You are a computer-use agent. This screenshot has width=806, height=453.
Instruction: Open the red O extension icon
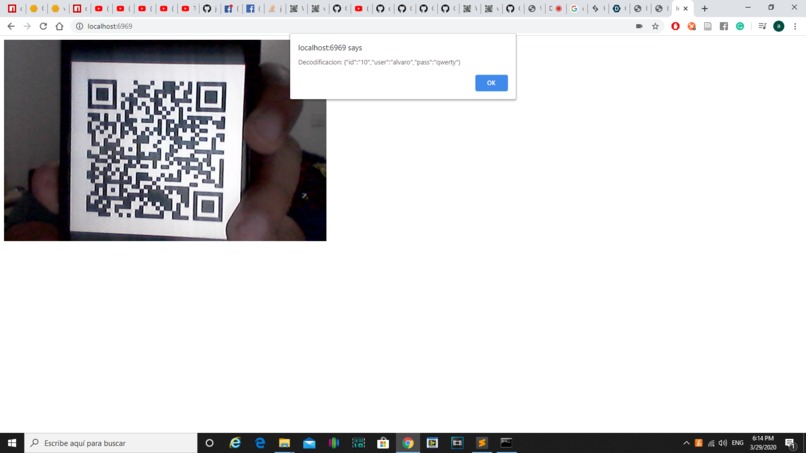[675, 26]
